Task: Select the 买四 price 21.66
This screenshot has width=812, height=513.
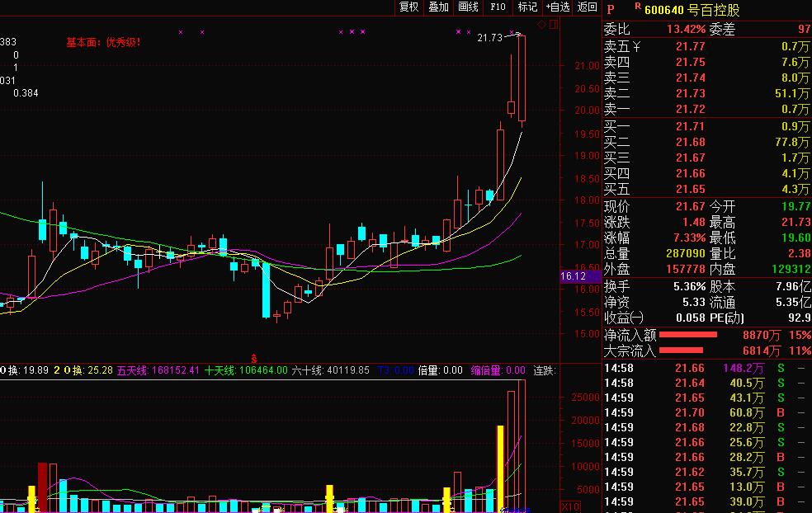Action: [691, 173]
